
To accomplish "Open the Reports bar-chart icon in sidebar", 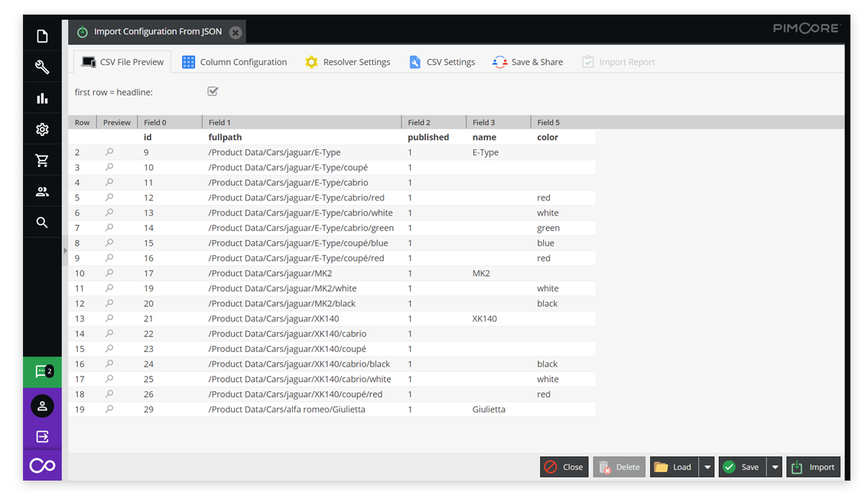I will click(42, 97).
